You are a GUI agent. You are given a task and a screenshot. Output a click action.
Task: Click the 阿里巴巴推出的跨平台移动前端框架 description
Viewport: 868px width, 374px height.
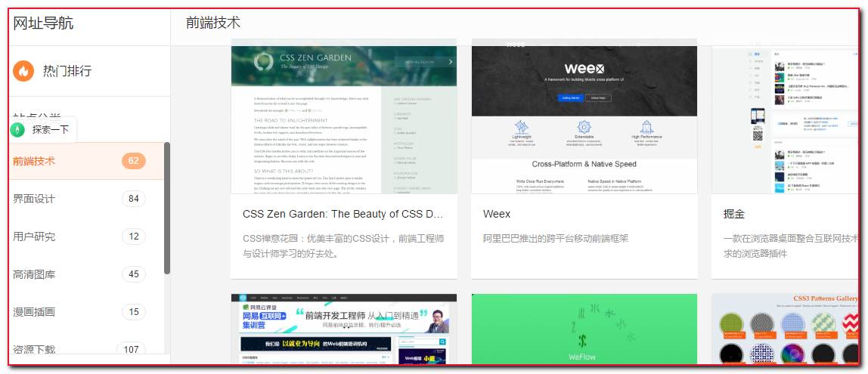pyautogui.click(x=555, y=239)
